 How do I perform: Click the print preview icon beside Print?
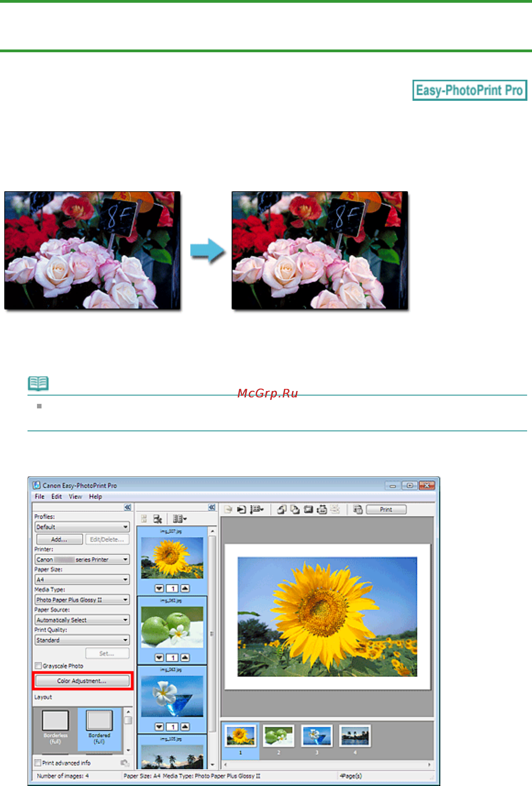[358, 509]
